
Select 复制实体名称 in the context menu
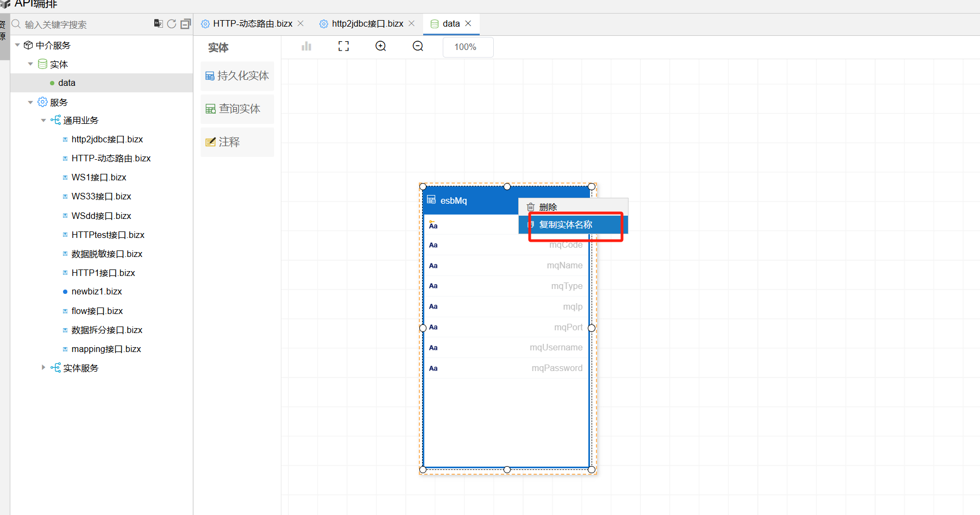coord(566,224)
